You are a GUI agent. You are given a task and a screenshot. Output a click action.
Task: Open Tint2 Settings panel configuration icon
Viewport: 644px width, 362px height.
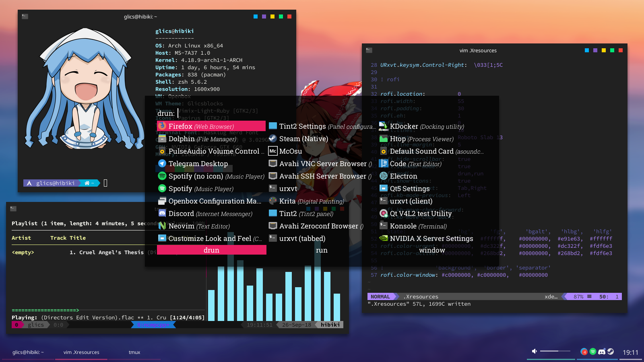(x=273, y=126)
